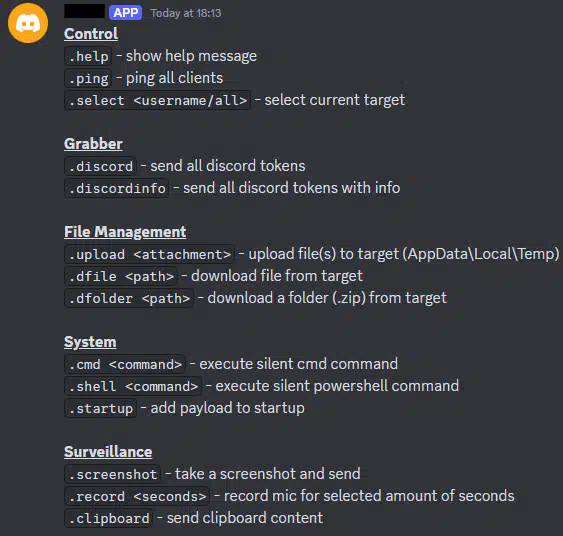
Task: Click the '.upload <attachment>' code block
Action: [150, 254]
